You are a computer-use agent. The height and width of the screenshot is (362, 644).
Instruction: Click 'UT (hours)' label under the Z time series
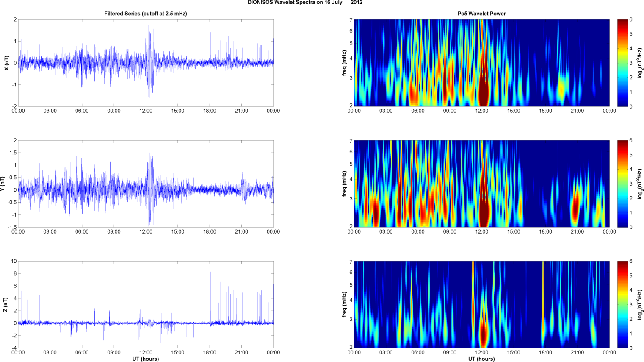(x=146, y=359)
